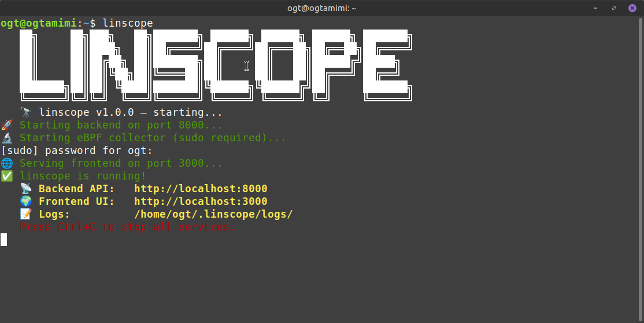This screenshot has width=644, height=323.
Task: Click 'Serving frontend on port 3000...' text
Action: pyautogui.click(x=121, y=163)
